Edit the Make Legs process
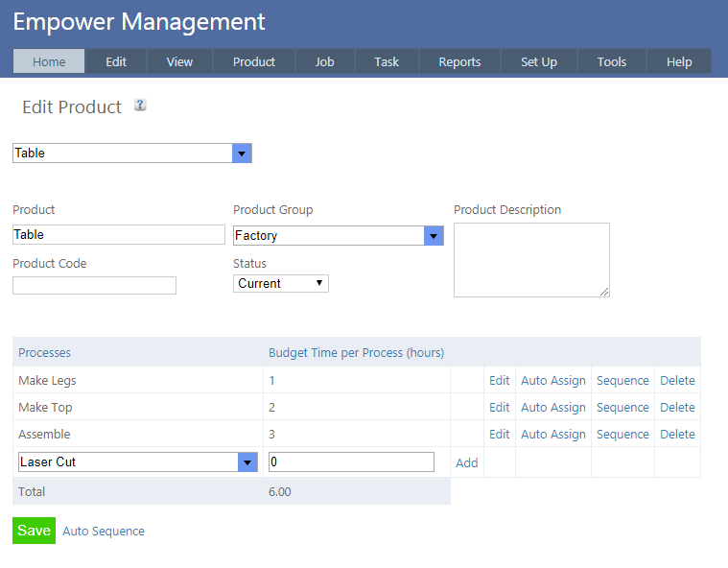 coord(499,381)
